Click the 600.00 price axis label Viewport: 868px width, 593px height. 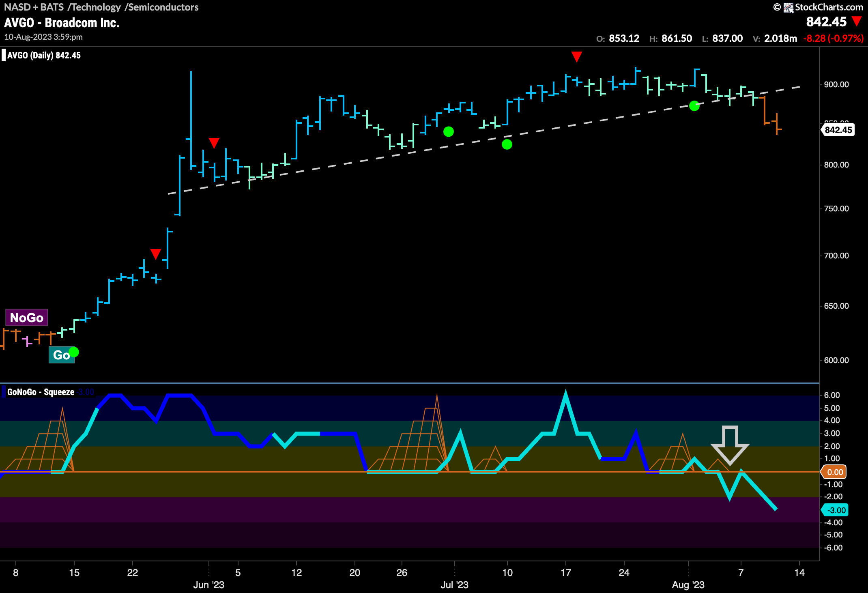836,360
